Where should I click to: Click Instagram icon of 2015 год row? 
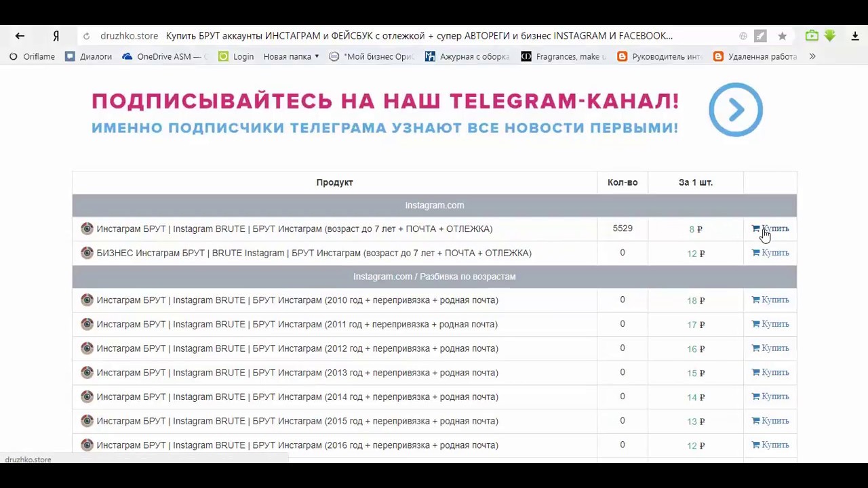click(87, 421)
